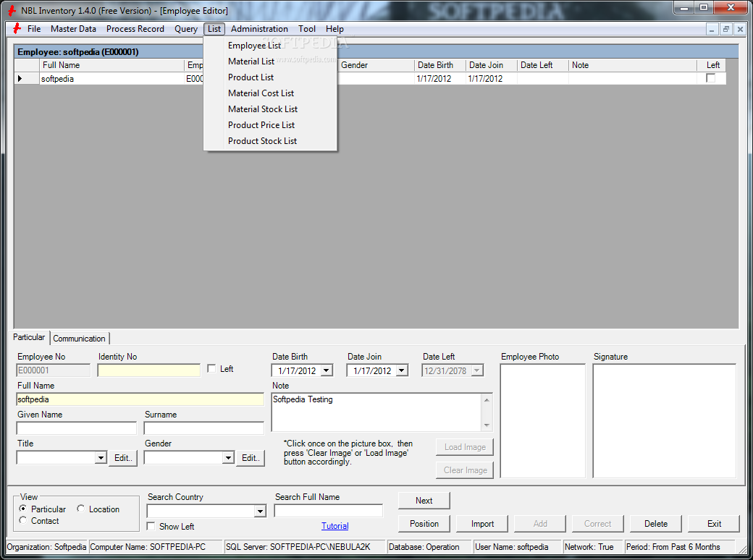Click the Gender column header
The width and height of the screenshot is (753, 560).
coord(376,65)
